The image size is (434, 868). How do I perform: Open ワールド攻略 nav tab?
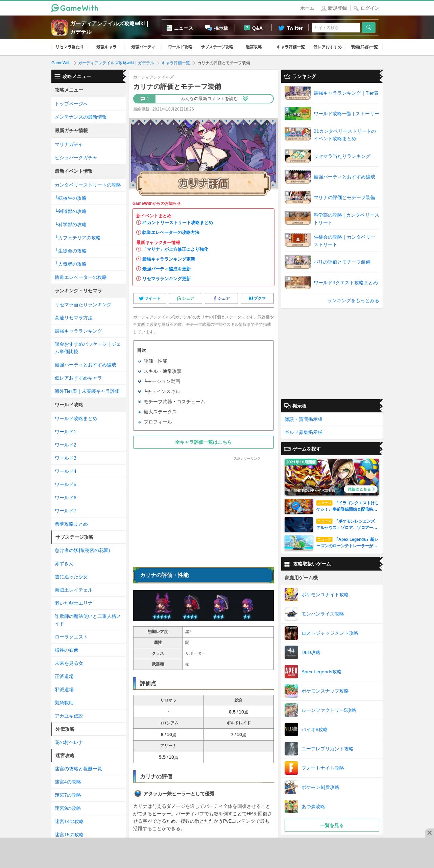pos(180,47)
